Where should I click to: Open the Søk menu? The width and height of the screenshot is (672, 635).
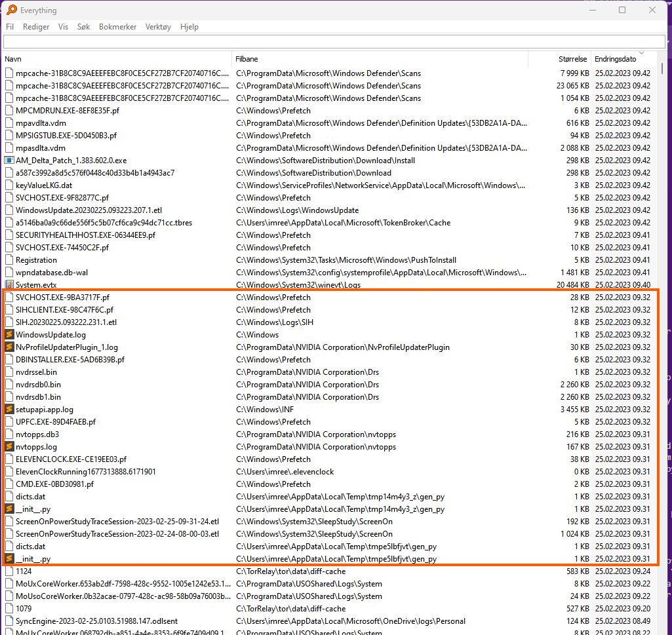pyautogui.click(x=83, y=27)
